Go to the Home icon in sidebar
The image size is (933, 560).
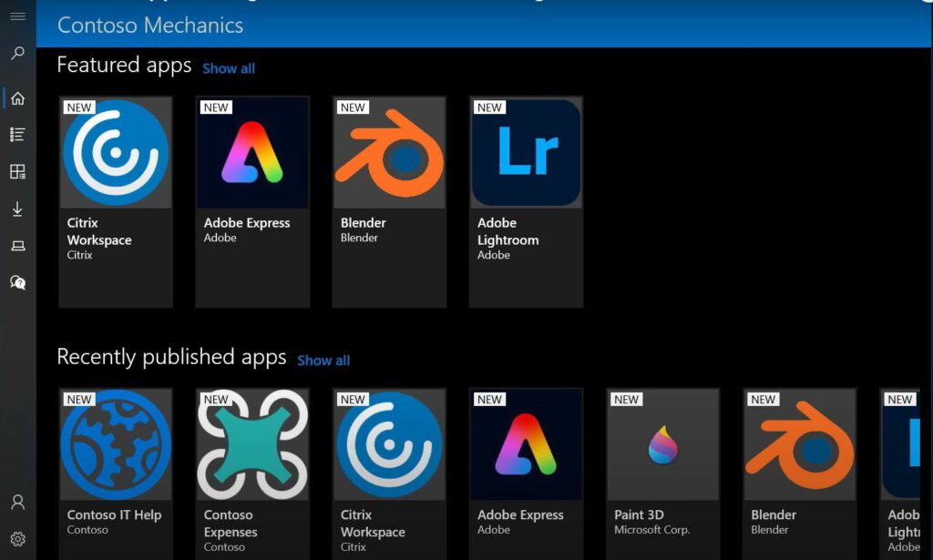point(18,98)
